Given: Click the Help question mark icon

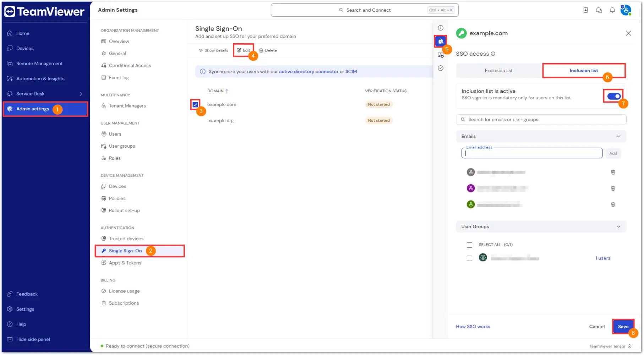Looking at the screenshot, I should [10, 324].
